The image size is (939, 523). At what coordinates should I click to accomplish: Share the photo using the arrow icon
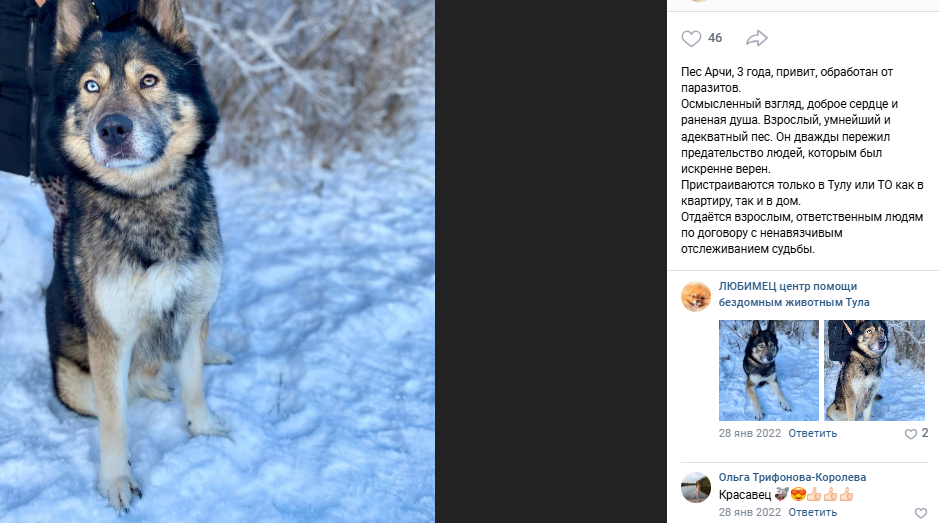click(x=757, y=38)
